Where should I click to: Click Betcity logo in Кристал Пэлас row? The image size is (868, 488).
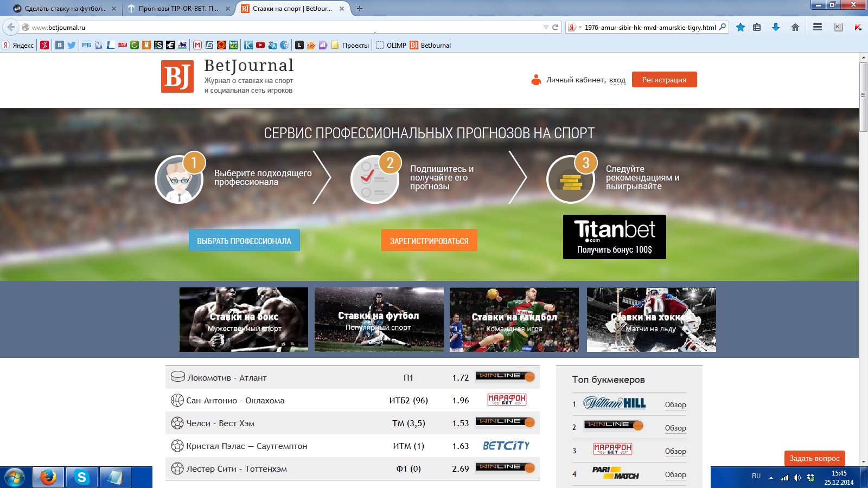[x=506, y=446]
